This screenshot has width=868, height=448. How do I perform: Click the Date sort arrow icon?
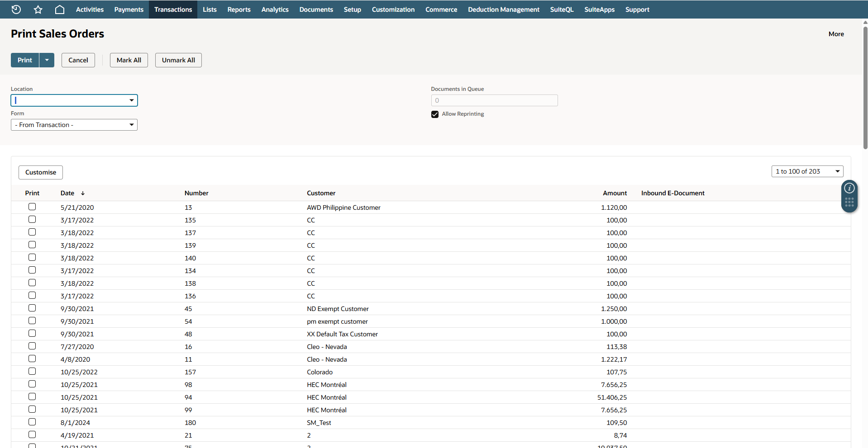[x=83, y=193]
